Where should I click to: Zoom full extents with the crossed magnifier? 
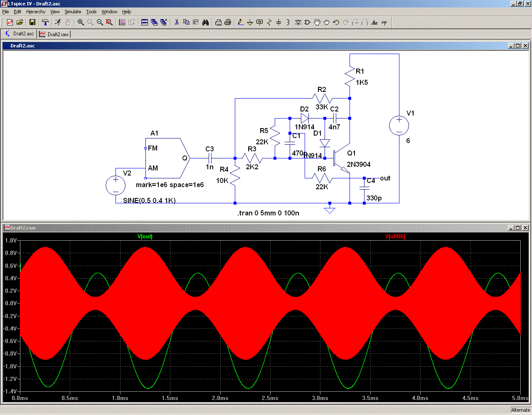[109, 22]
